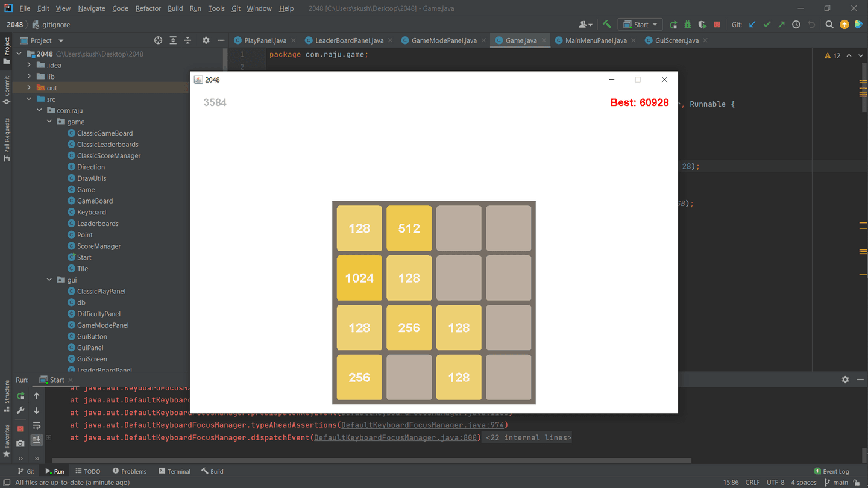The image size is (868, 488).
Task: Expand the lib folder
Action: tap(29, 77)
